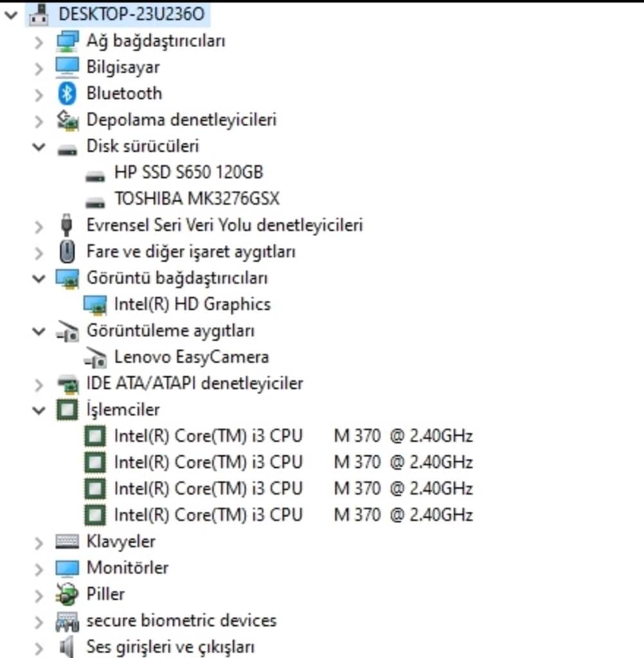
Task: Select the 'İşlemciler' label
Action: click(123, 409)
